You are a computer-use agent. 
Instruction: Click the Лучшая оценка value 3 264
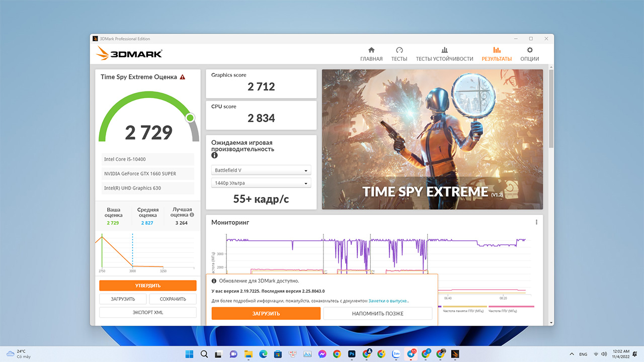(181, 223)
